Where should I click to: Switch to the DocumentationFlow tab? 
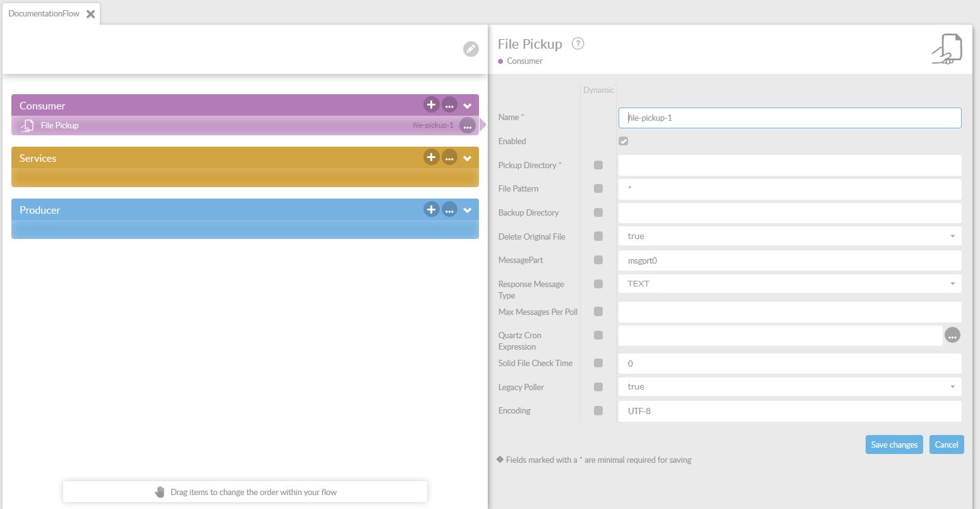44,13
